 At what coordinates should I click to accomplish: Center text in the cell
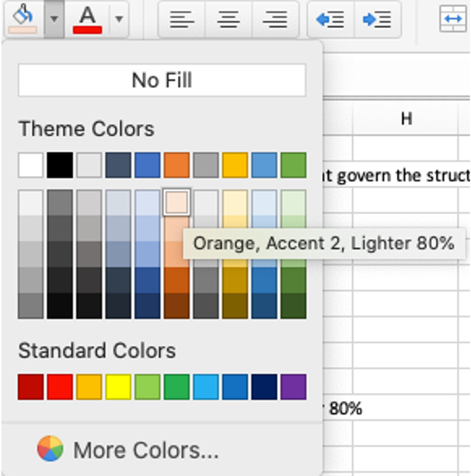pos(229,19)
